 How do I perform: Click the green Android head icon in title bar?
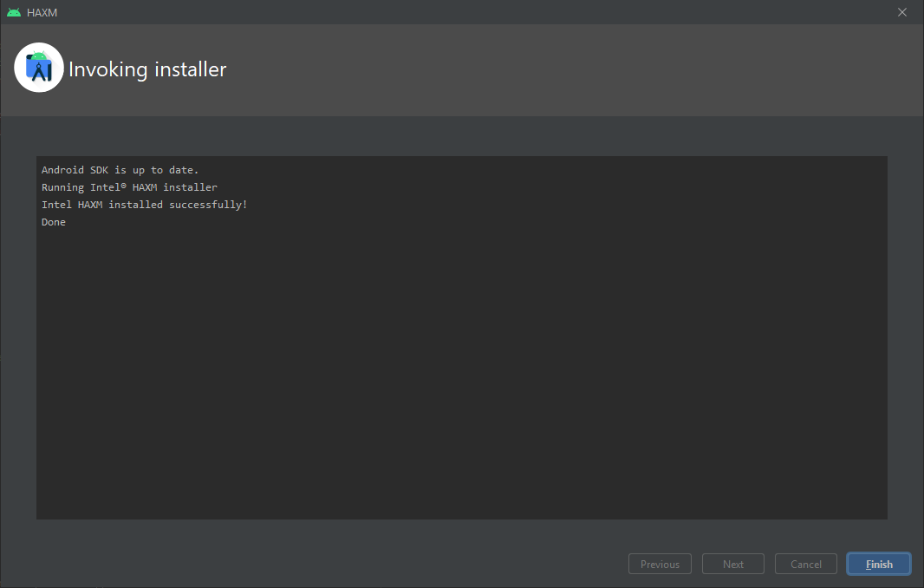point(14,12)
